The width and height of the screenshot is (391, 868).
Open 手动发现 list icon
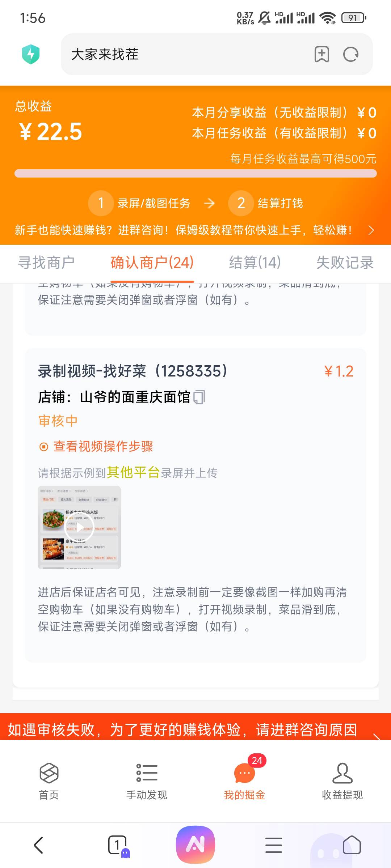[147, 773]
